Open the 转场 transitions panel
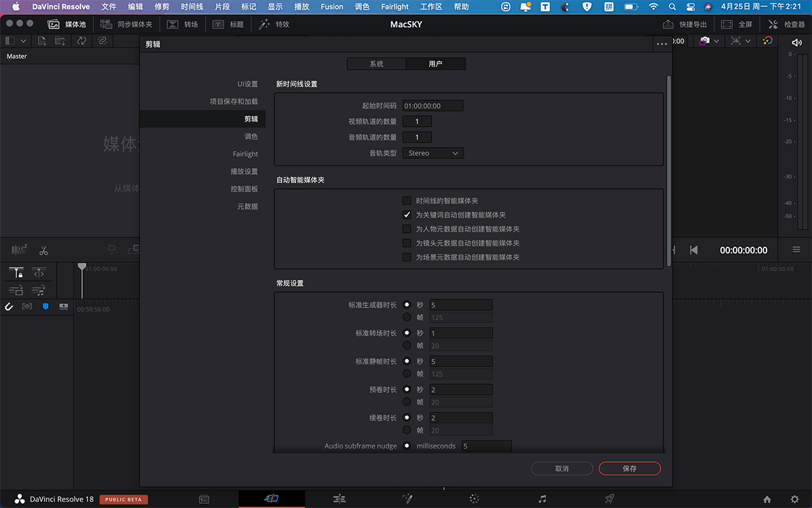 182,24
